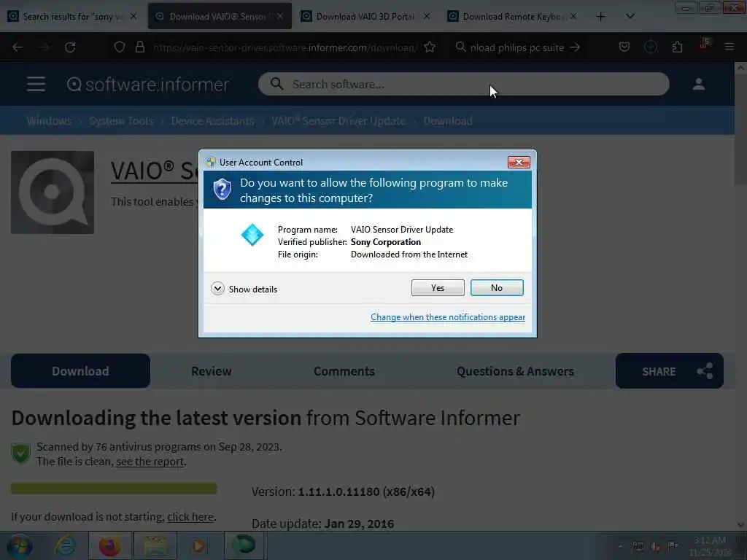The image size is (747, 560).
Task: Open the Pocket save icon
Action: pyautogui.click(x=624, y=47)
